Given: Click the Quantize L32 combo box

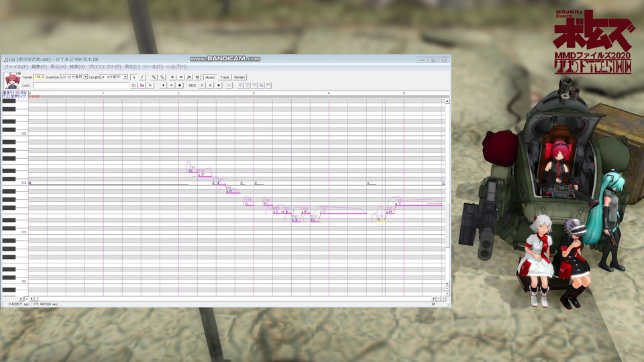Looking at the screenshot, I should click(74, 77).
